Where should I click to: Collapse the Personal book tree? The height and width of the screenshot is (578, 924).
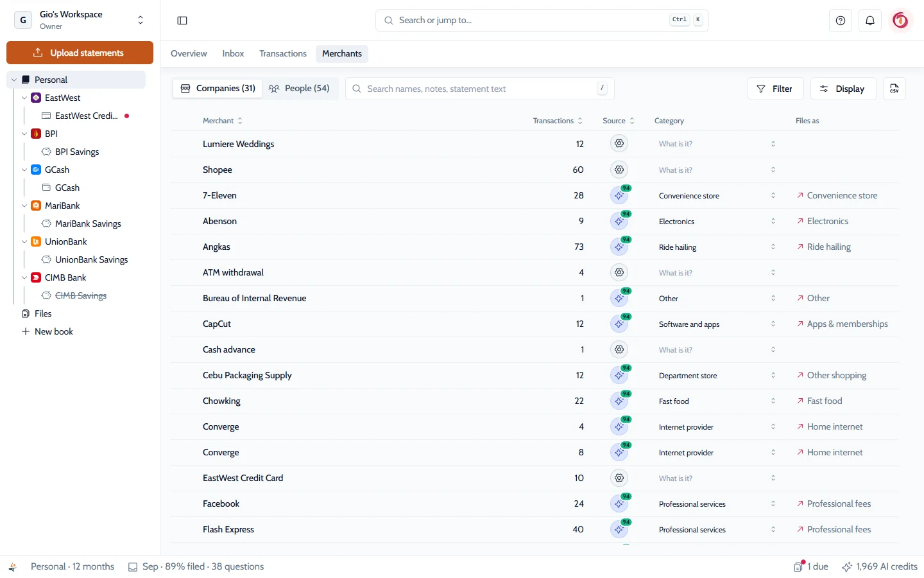(x=14, y=80)
